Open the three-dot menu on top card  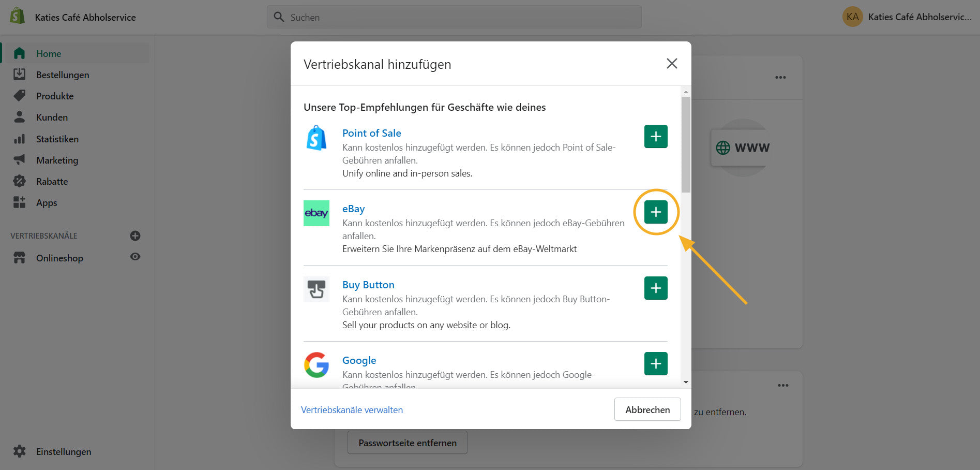[x=780, y=78]
